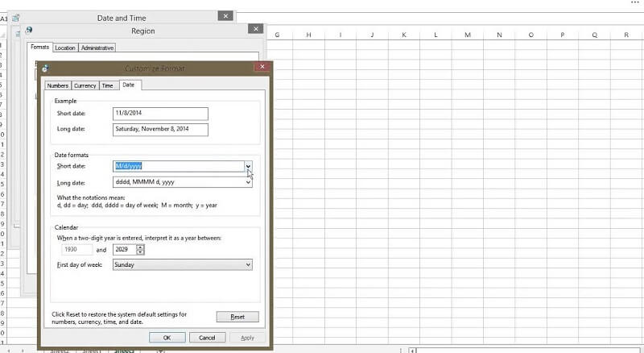Open the First day of week dropdown

tap(248, 264)
